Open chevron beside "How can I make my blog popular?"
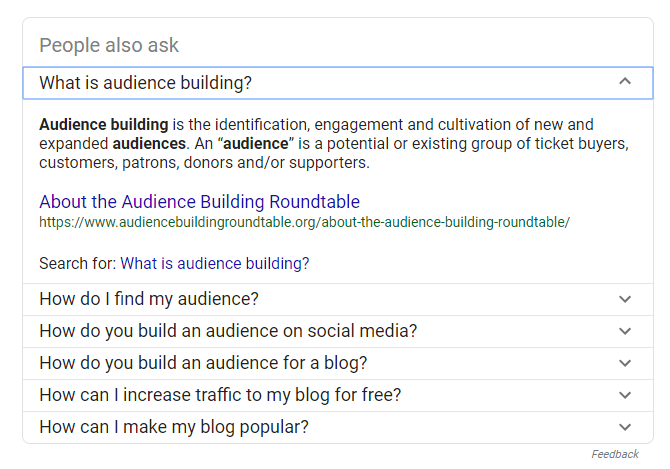Screen dimensions: 670x469 (x=625, y=427)
